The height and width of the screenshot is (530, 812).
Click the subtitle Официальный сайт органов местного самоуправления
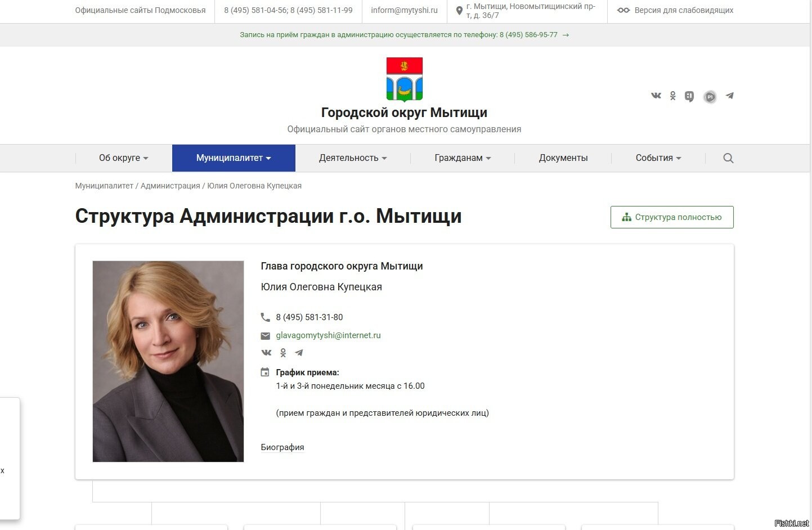[x=404, y=129]
